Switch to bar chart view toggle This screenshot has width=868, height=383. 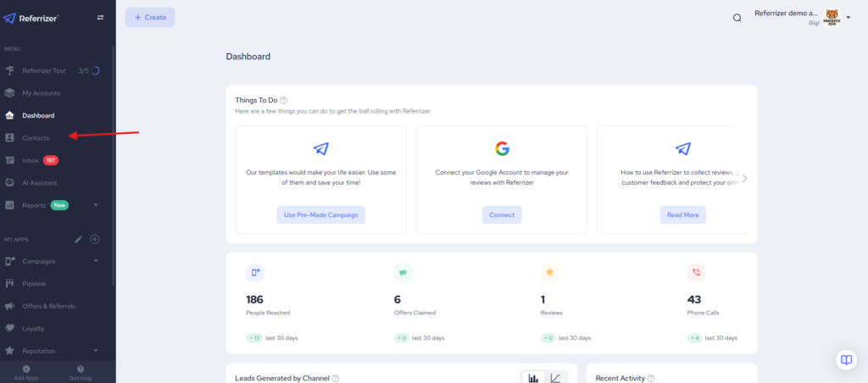pyautogui.click(x=533, y=378)
